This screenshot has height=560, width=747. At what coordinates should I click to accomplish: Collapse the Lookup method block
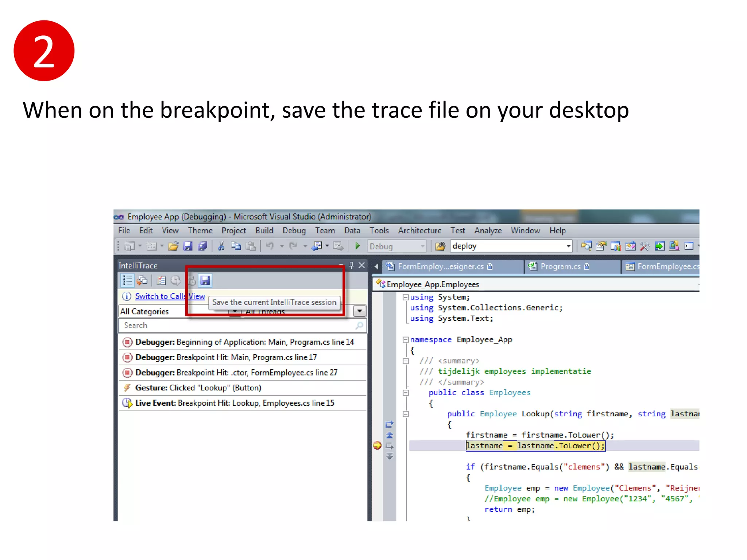(x=405, y=414)
